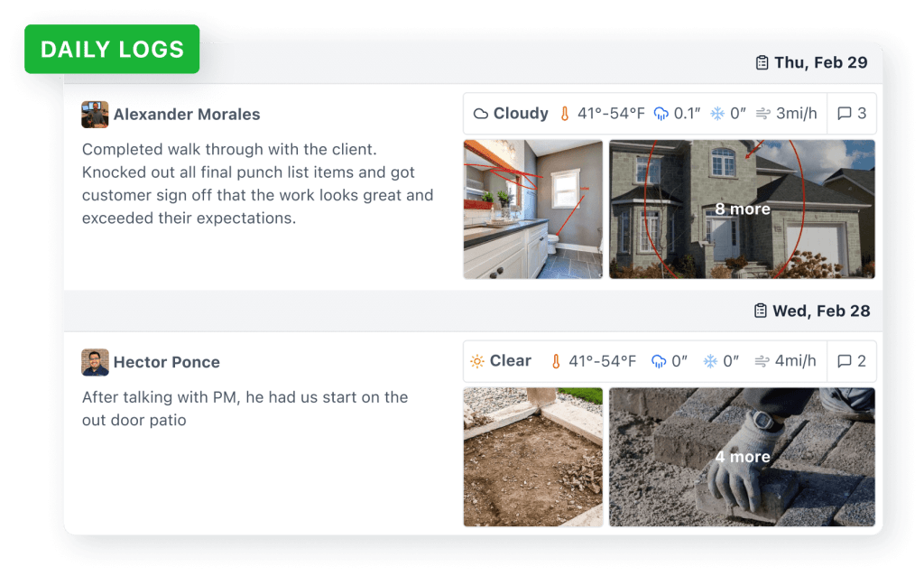
Task: Click the rain icon showing 0.1″ precipitation
Action: (661, 114)
